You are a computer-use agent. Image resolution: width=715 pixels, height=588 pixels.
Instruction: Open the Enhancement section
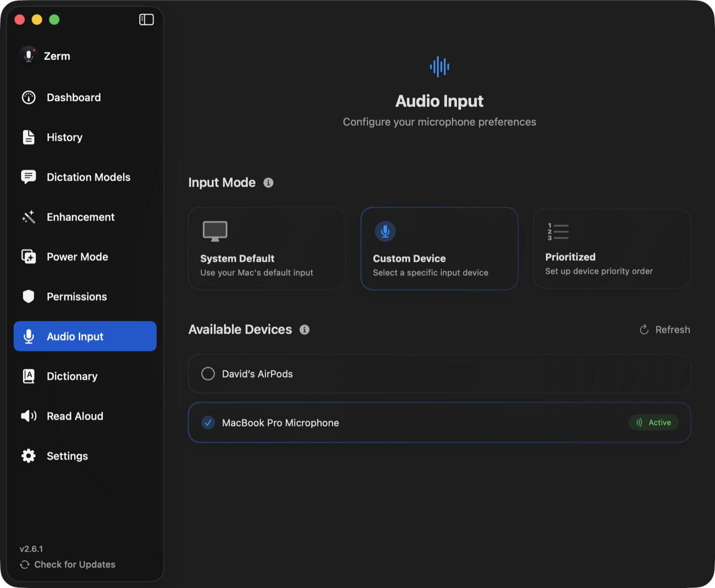pos(85,217)
